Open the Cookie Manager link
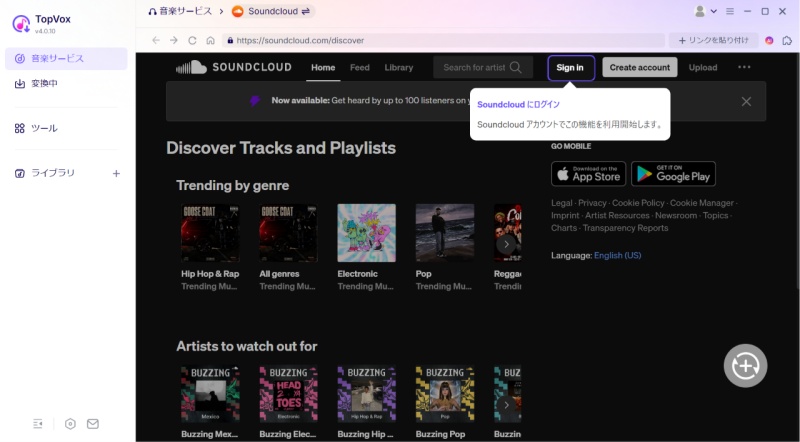 point(702,203)
